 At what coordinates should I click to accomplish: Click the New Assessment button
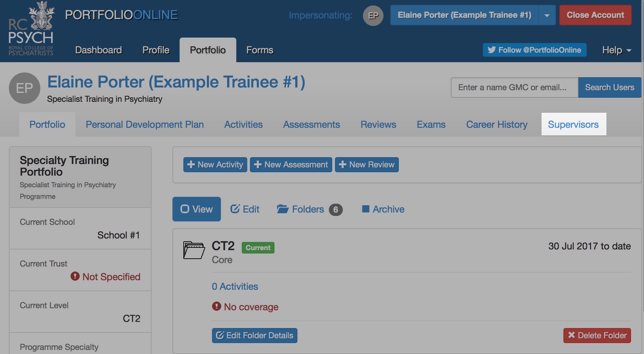tap(291, 165)
